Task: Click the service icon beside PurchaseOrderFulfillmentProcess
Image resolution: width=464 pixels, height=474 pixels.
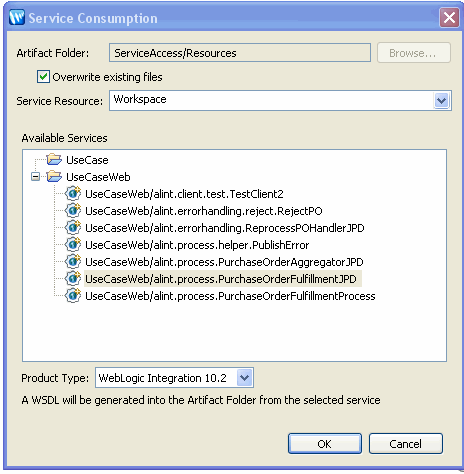Action: point(73,295)
